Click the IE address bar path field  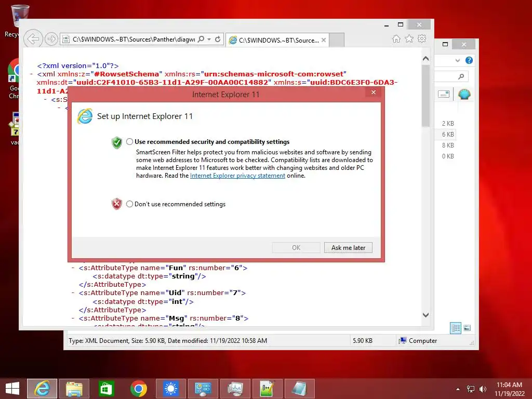(x=134, y=39)
